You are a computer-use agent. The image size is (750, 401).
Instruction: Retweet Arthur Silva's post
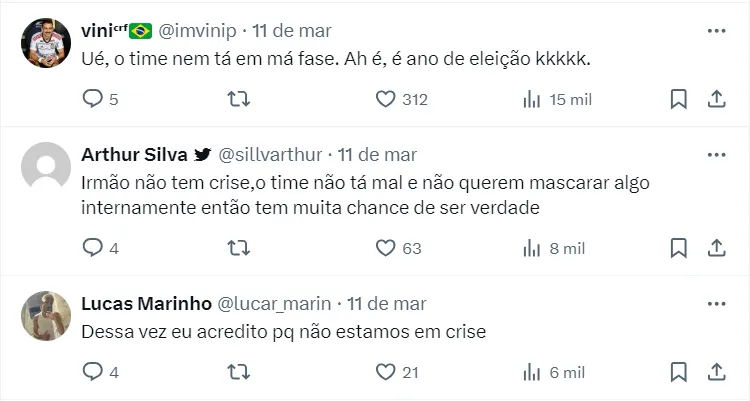239,248
